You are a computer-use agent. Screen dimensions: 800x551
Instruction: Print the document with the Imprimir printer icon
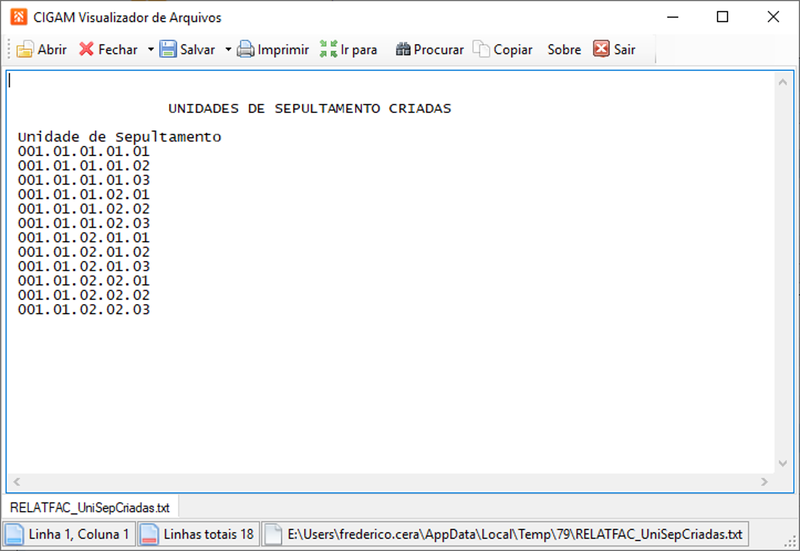click(245, 49)
